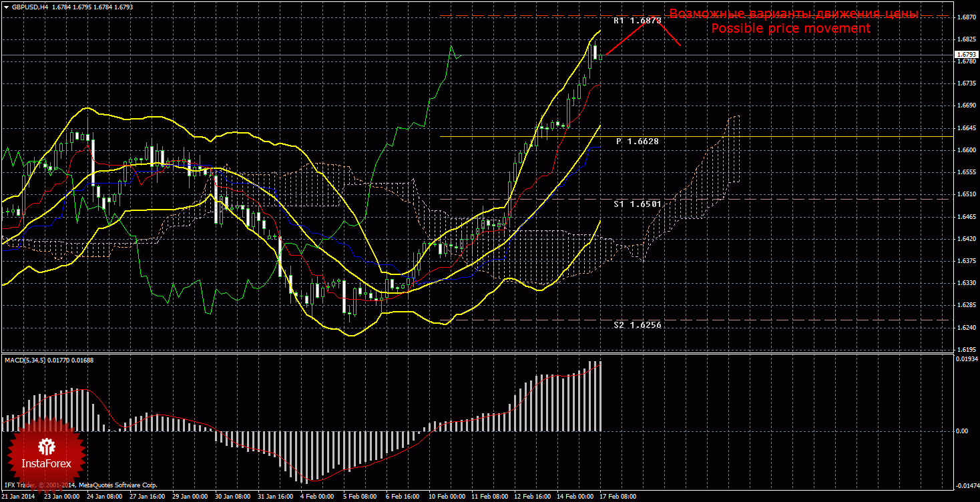Click the Russian "Возможные варианты движения цены" text
This screenshot has height=502, width=980.
794,14
